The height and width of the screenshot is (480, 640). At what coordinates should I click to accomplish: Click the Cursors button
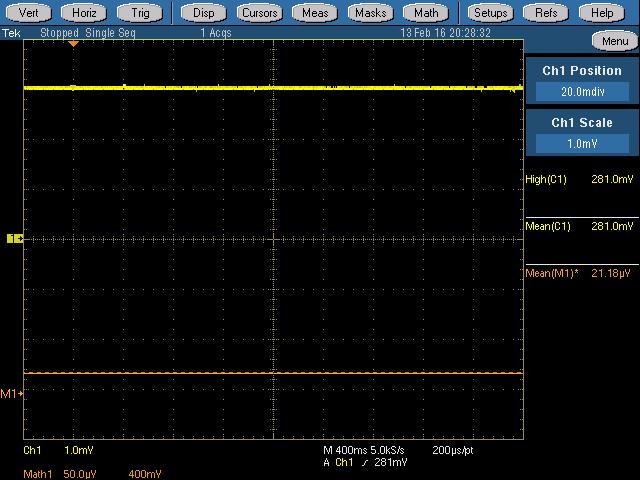coord(260,13)
